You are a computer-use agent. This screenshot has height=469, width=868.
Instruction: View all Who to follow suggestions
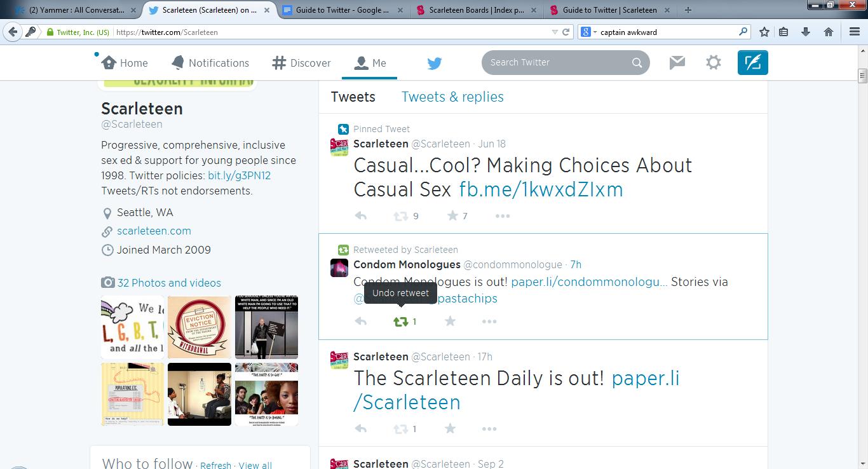coord(255,465)
